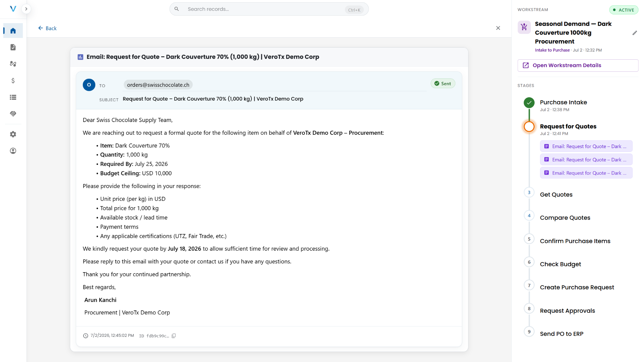Viewport: 644px width, 362px height.
Task: Click the Intake to Purchase link
Action: 552,50
